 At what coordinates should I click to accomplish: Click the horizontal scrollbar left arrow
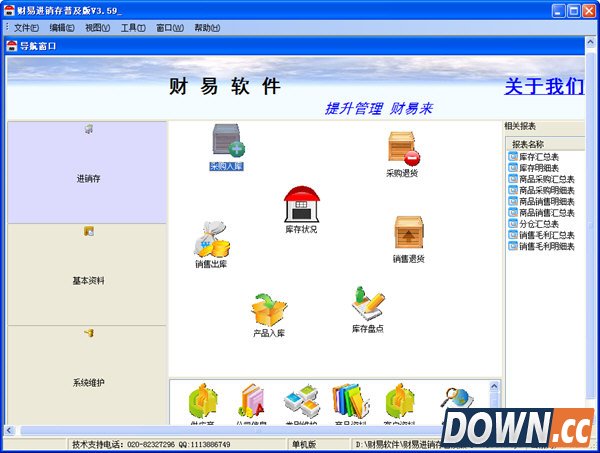(9, 431)
